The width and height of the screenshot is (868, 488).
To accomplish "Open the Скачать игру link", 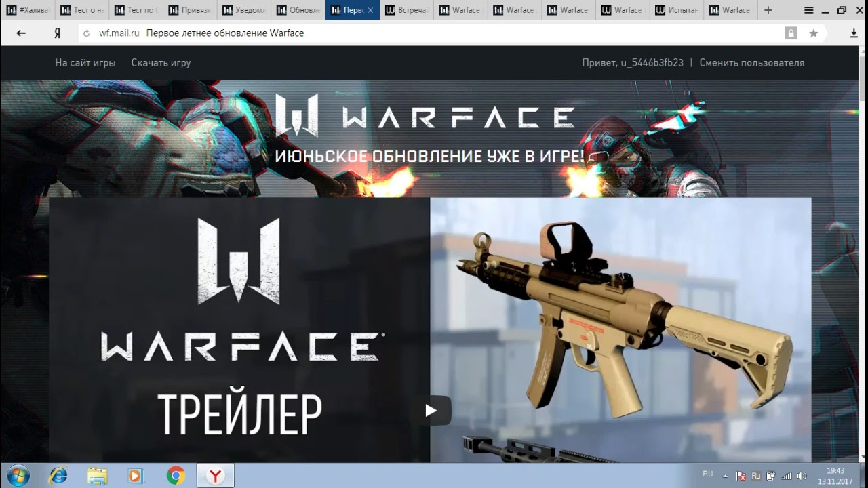I will tap(161, 62).
